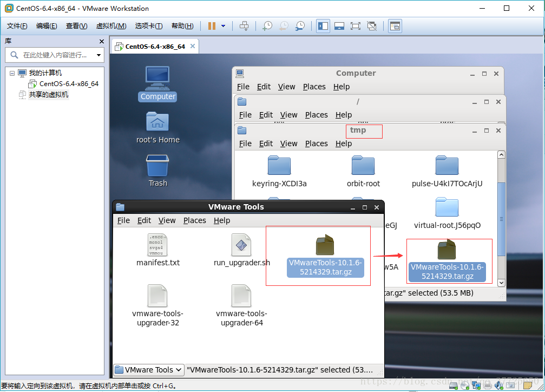Click the console view icon in toolbar
545x392 pixels.
pos(395,26)
